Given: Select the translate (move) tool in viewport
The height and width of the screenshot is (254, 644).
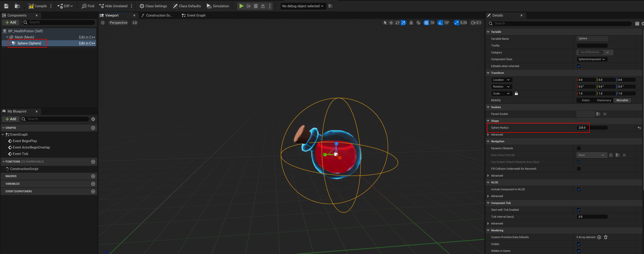Looking at the screenshot, I should pyautogui.click(x=391, y=22).
